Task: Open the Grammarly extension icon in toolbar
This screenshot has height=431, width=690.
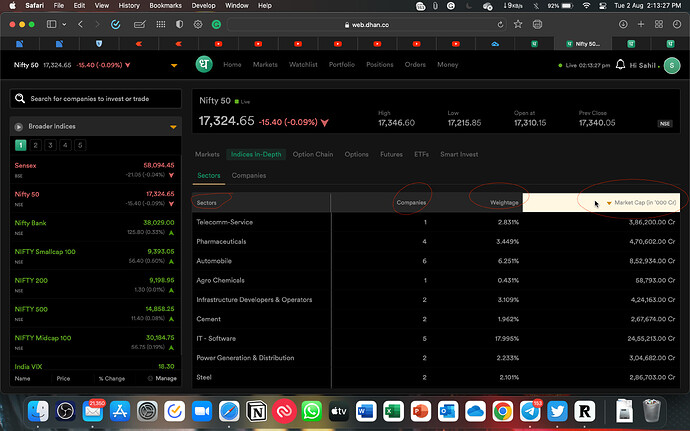Action: click(x=216, y=25)
